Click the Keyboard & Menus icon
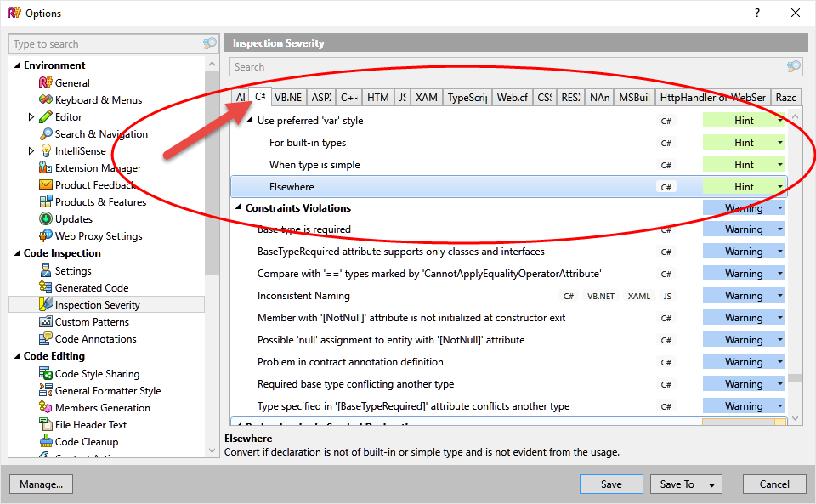Image resolution: width=816 pixels, height=504 pixels. pos(46,99)
